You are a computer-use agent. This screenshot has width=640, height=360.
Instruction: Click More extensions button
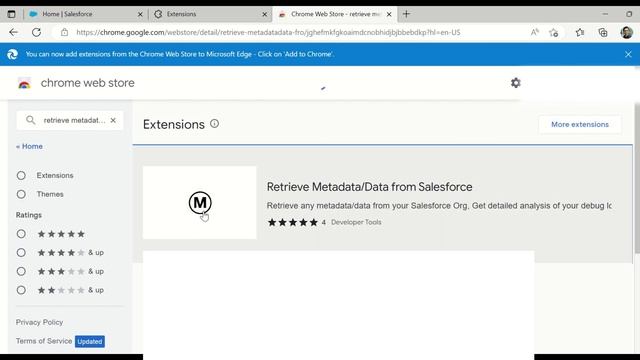coord(580,124)
